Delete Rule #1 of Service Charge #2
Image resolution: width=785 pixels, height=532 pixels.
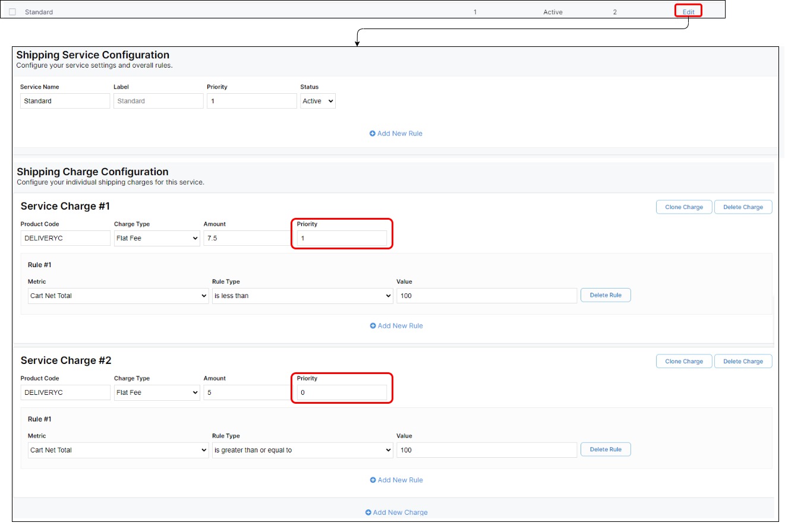pyautogui.click(x=605, y=449)
